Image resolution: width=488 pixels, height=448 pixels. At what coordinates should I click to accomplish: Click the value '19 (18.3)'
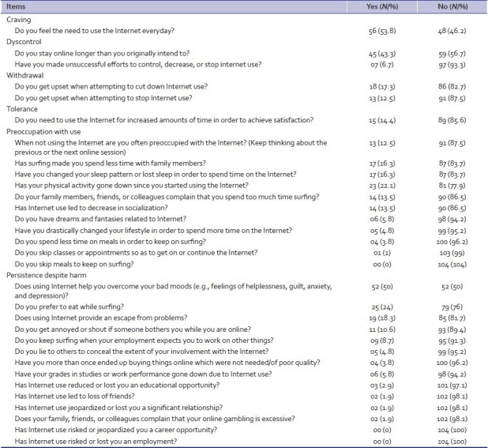pyautogui.click(x=382, y=318)
